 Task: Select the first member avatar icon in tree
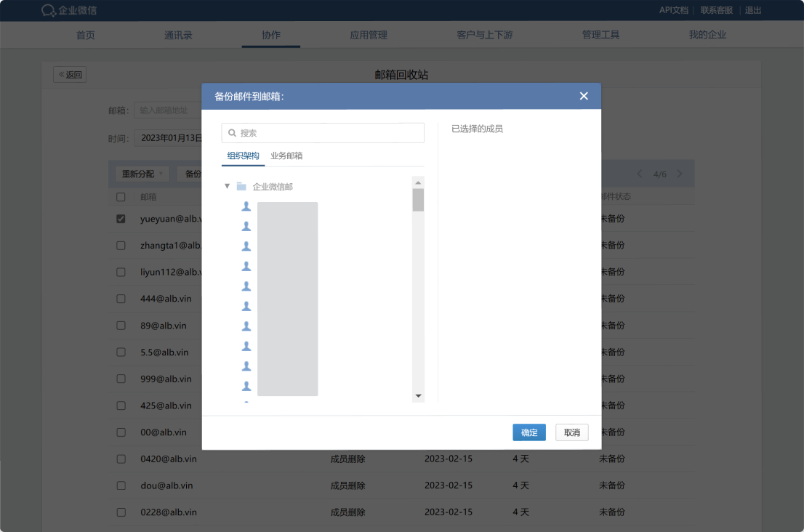click(246, 206)
